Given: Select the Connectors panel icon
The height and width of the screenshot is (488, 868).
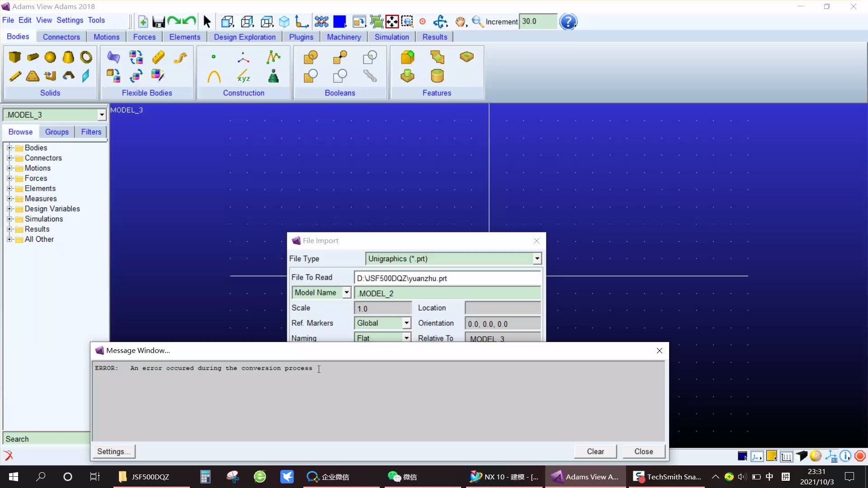Looking at the screenshot, I should tap(61, 37).
